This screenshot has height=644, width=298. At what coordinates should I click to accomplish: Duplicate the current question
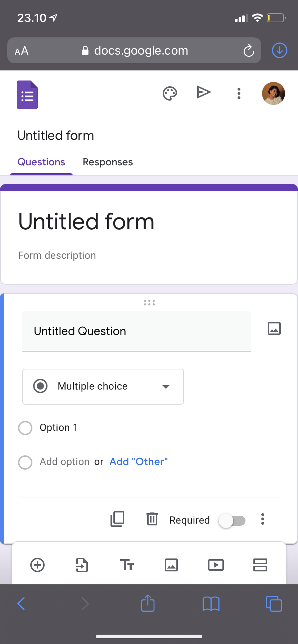coord(117,519)
